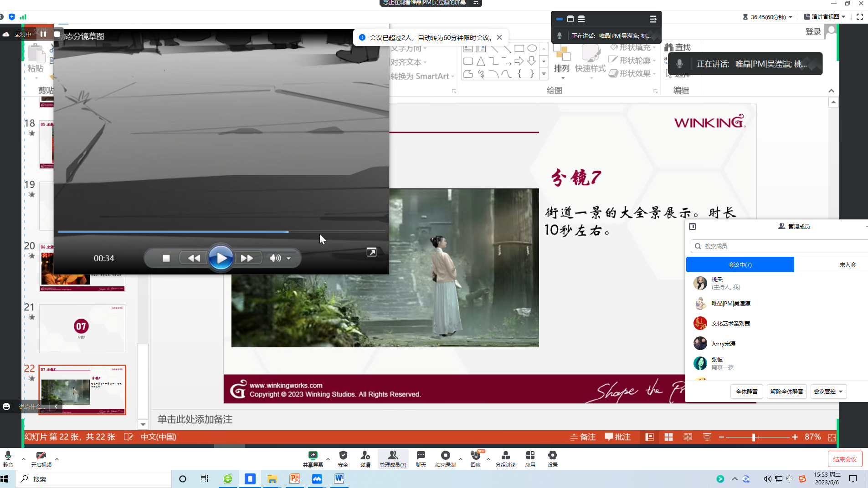End recording button in toolbar
This screenshot has width=868, height=488.
click(x=446, y=458)
